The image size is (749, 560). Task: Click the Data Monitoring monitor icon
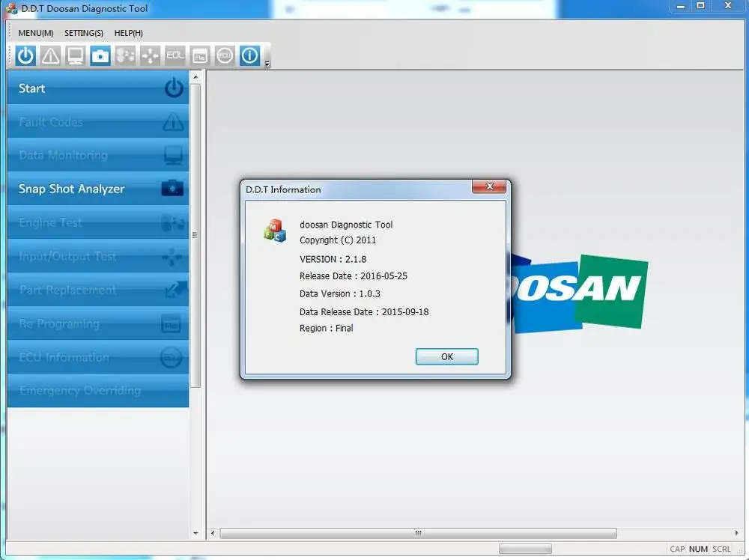pyautogui.click(x=75, y=55)
